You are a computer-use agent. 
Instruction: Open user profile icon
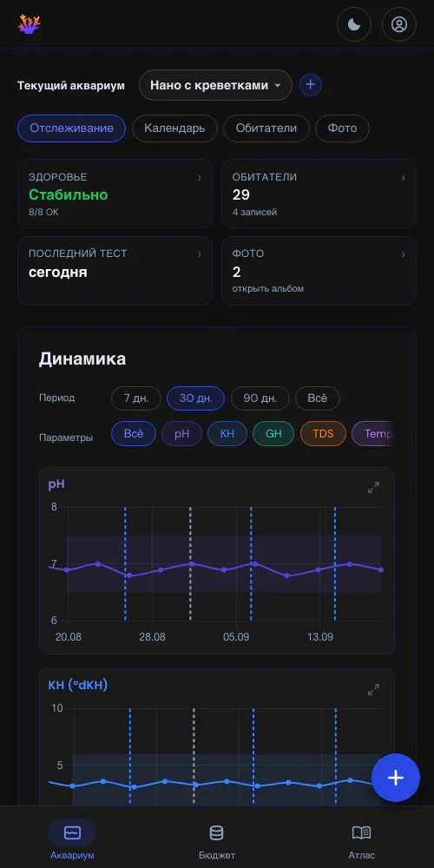(x=399, y=24)
